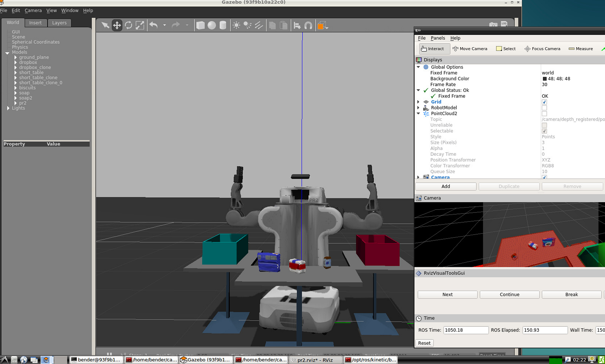Click the ROS Elapsed field
Image resolution: width=605 pixels, height=364 pixels.
[545, 330]
